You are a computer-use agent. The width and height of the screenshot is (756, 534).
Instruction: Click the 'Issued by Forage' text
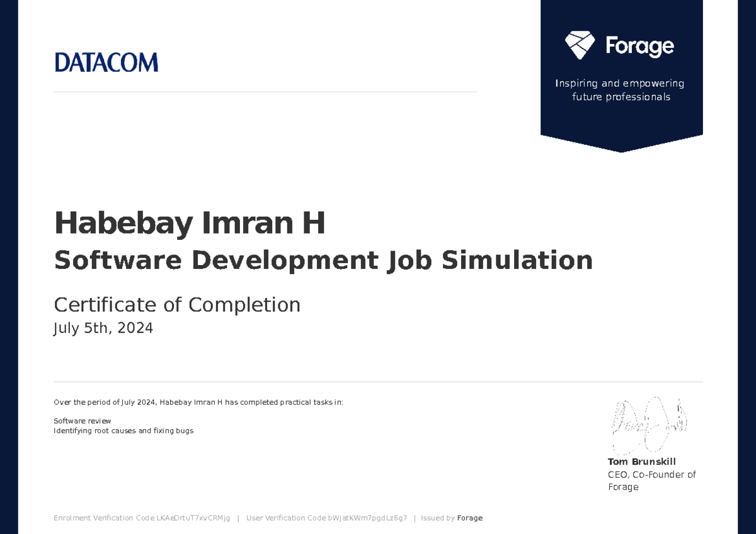tap(452, 518)
